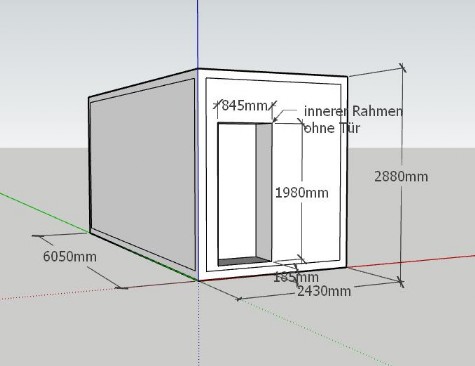
Task: Select the 2430mm width dimension text
Action: pyautogui.click(x=324, y=291)
